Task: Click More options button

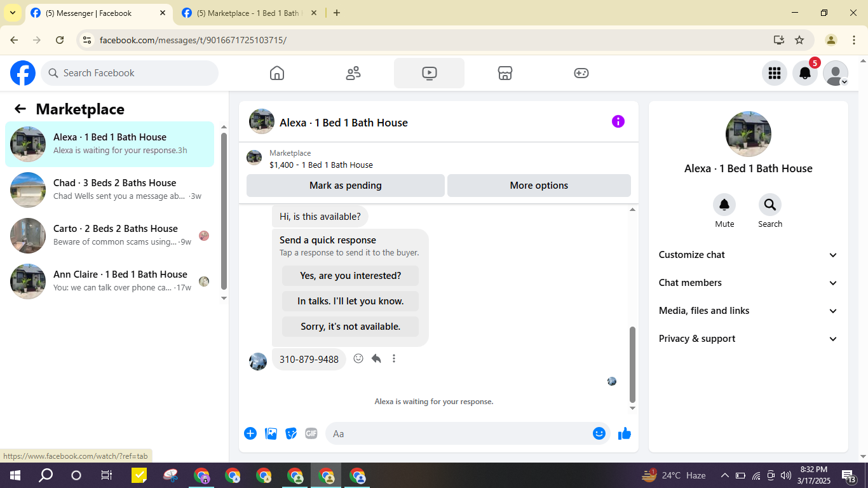Action: coord(539,186)
